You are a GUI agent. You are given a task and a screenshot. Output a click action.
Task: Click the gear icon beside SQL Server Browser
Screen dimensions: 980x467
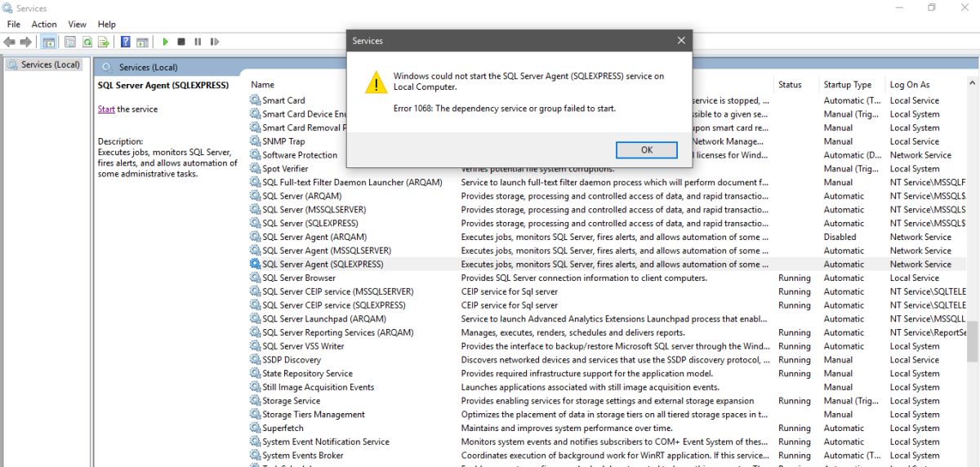[255, 278]
